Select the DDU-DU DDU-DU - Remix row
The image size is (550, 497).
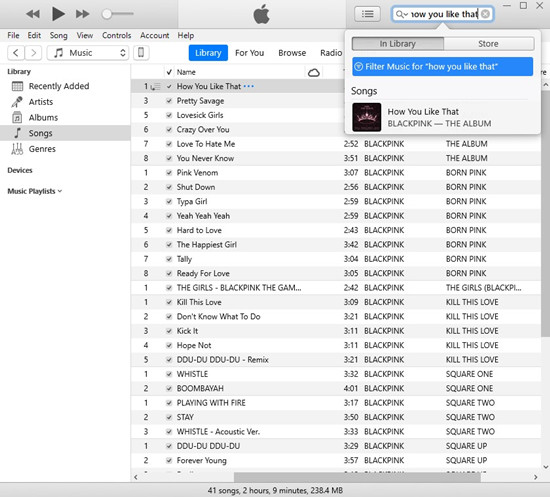pyautogui.click(x=336, y=360)
